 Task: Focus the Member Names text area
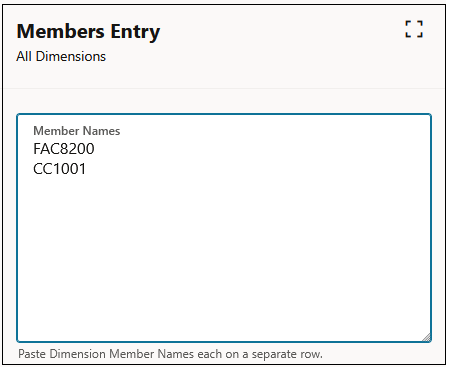point(224,228)
